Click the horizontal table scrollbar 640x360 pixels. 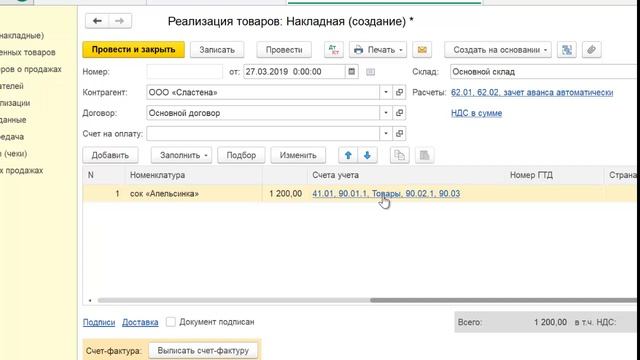click(503, 300)
